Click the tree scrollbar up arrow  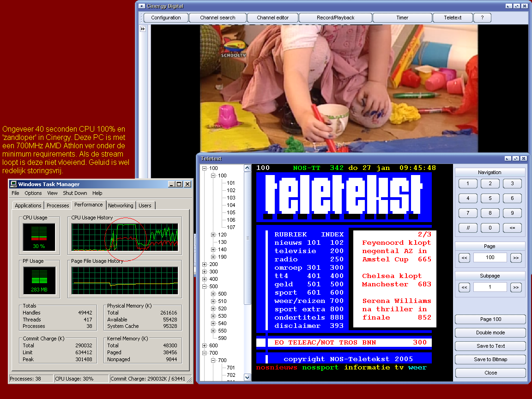(248, 168)
